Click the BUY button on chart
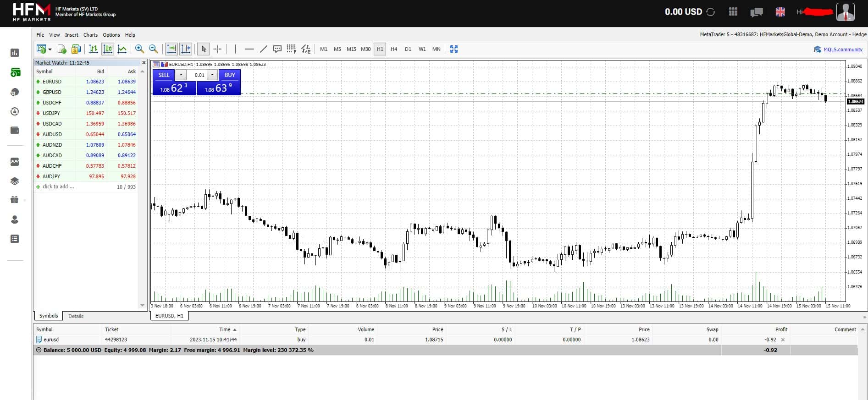 230,75
